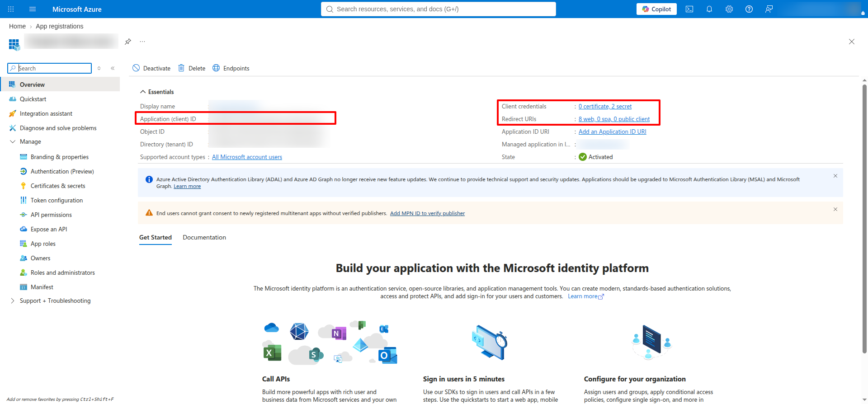Click the '0 certificate, 2 secret' link
868x404 pixels.
[x=605, y=106]
